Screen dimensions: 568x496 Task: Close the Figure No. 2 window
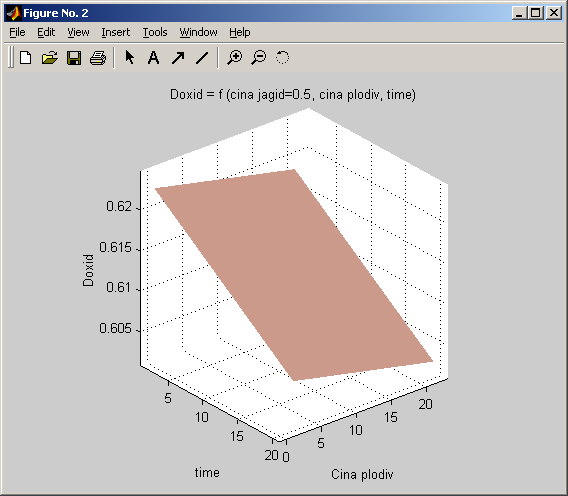pyautogui.click(x=554, y=13)
